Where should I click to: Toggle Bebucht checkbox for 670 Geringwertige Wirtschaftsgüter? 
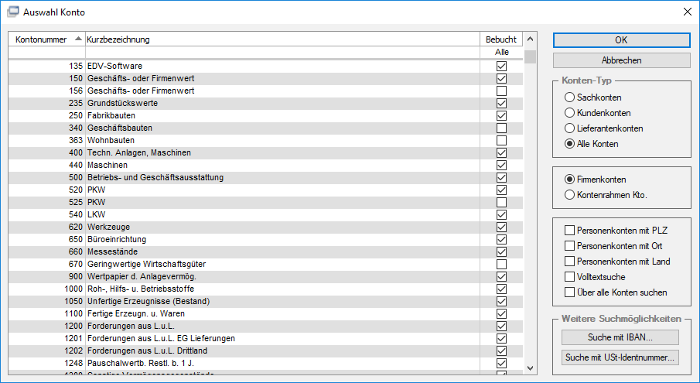coord(501,264)
